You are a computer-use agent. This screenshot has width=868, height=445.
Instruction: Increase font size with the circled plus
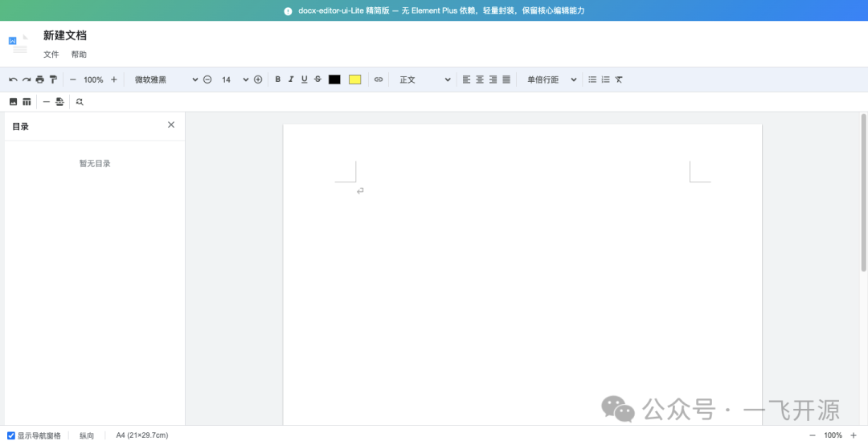[x=258, y=80]
